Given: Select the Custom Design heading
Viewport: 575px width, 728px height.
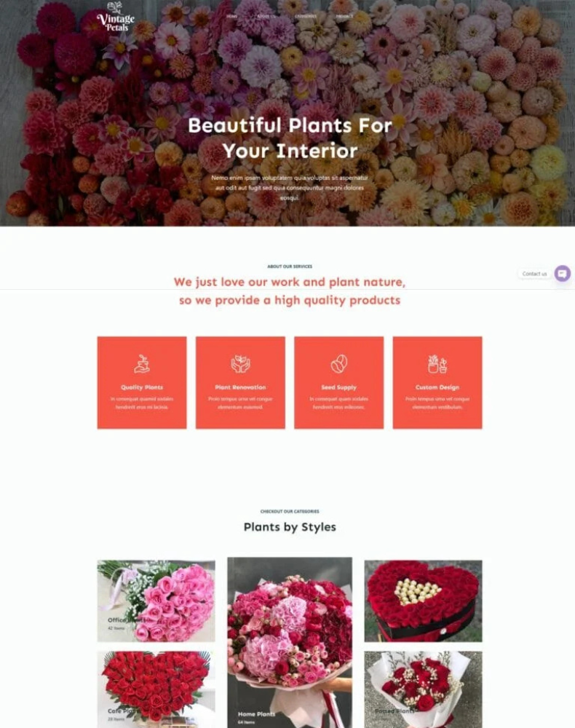Looking at the screenshot, I should click(437, 387).
